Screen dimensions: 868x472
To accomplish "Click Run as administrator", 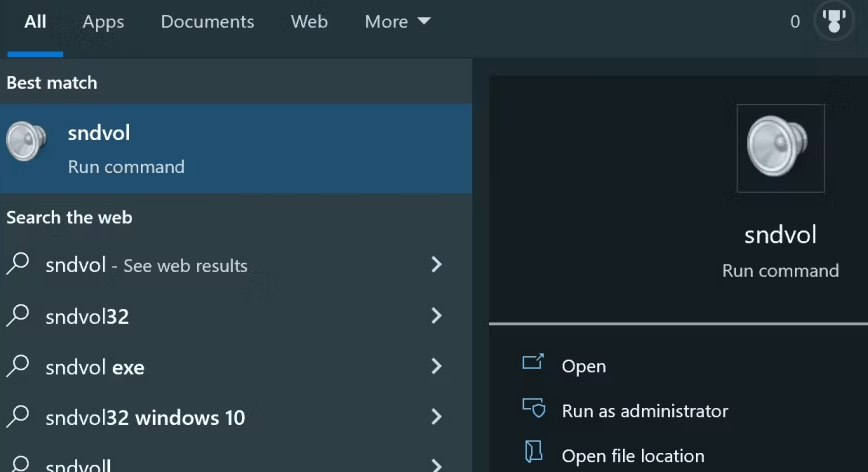I will 645,411.
